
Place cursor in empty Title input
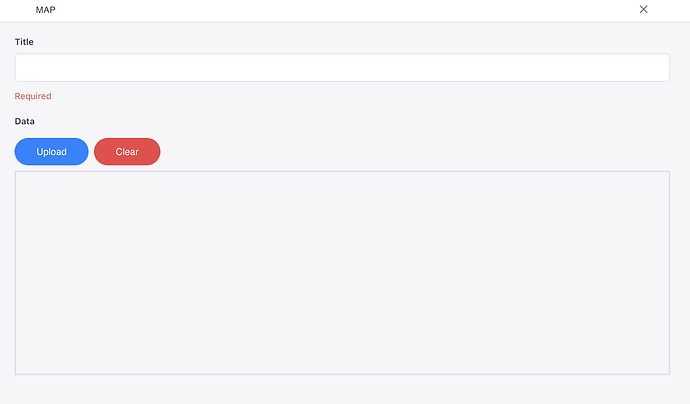pyautogui.click(x=342, y=67)
